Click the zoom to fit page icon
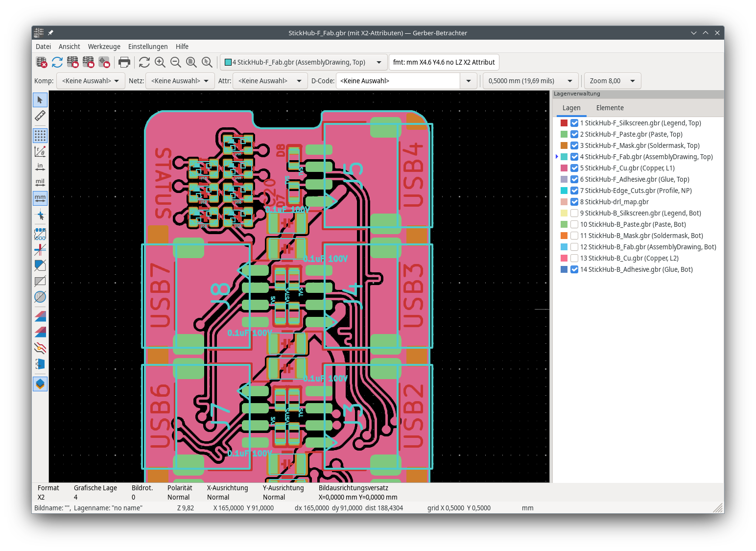 pos(191,62)
